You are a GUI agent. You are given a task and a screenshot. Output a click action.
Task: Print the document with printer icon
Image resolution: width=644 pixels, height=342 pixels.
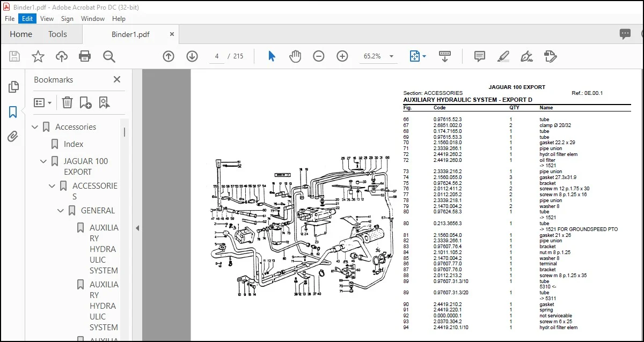[x=85, y=56]
